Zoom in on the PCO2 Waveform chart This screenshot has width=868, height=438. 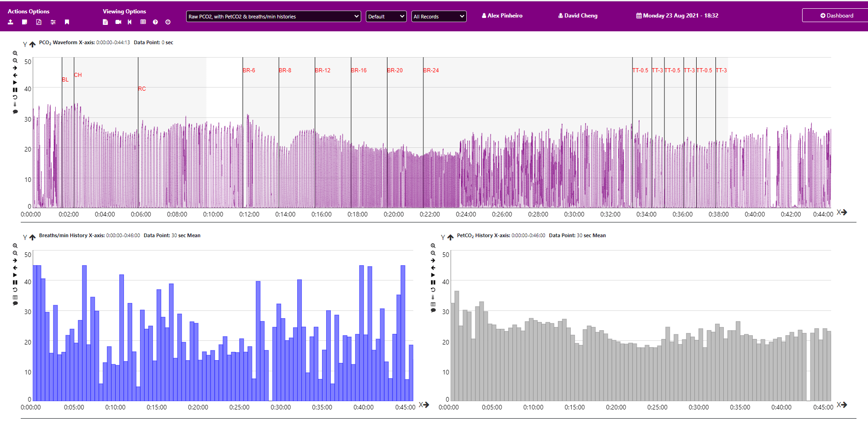coord(15,53)
